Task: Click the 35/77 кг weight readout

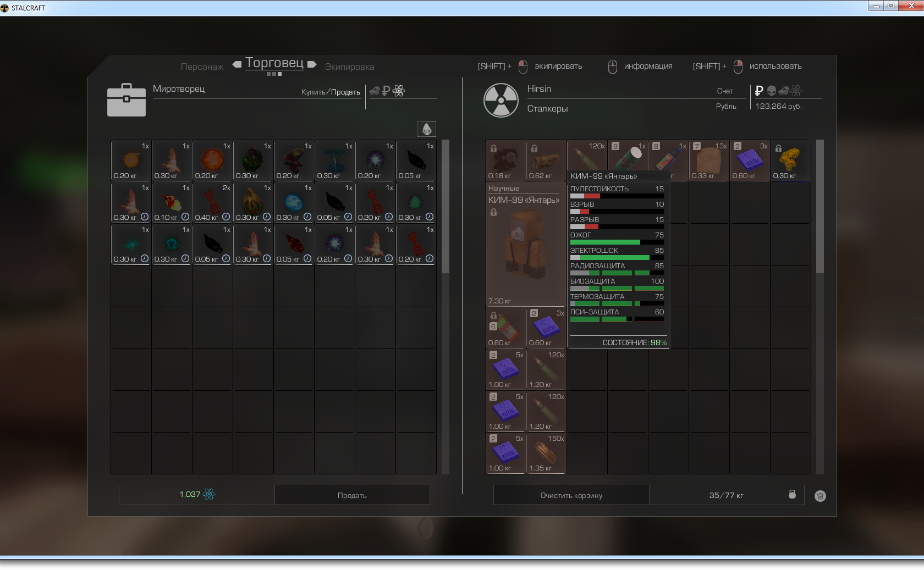Action: click(726, 495)
